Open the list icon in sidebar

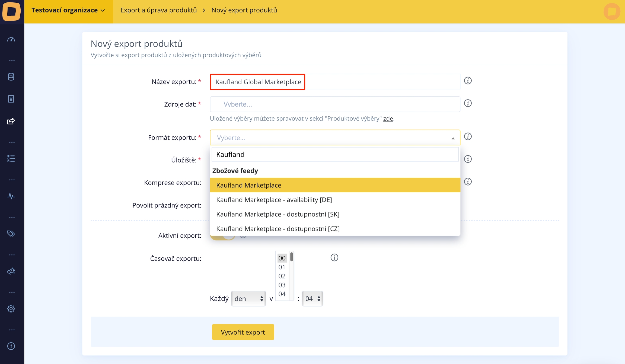(x=11, y=158)
